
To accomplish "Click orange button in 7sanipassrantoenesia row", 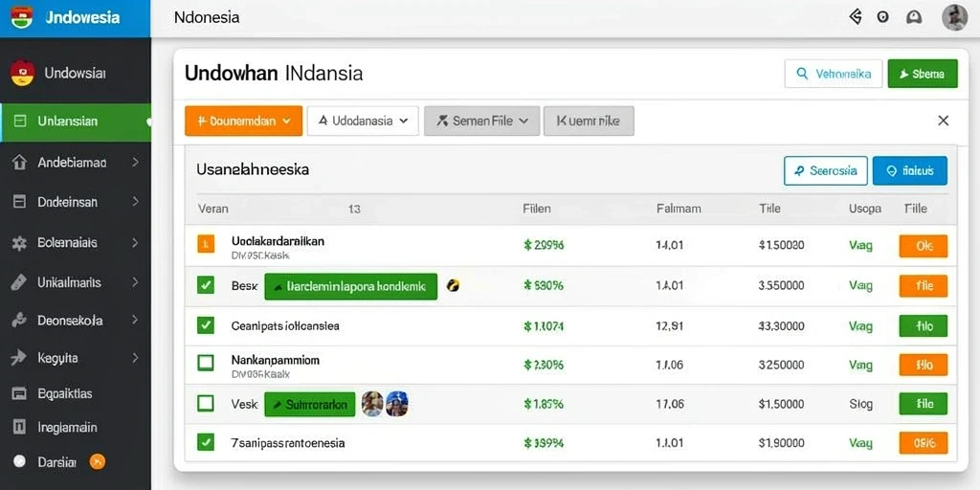I will pyautogui.click(x=924, y=442).
